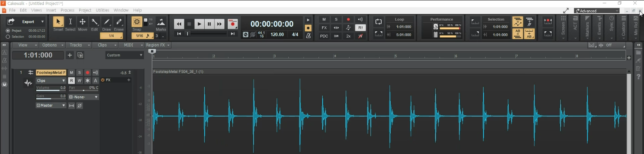Toggle the metronome icon
Screen dimensions: 644x154
pyautogui.click(x=308, y=36)
